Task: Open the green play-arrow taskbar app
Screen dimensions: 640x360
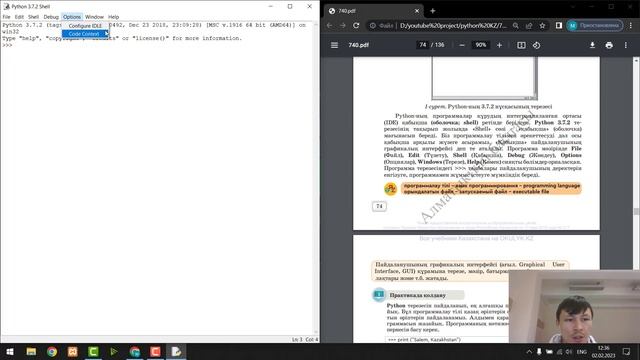Action: point(114,351)
